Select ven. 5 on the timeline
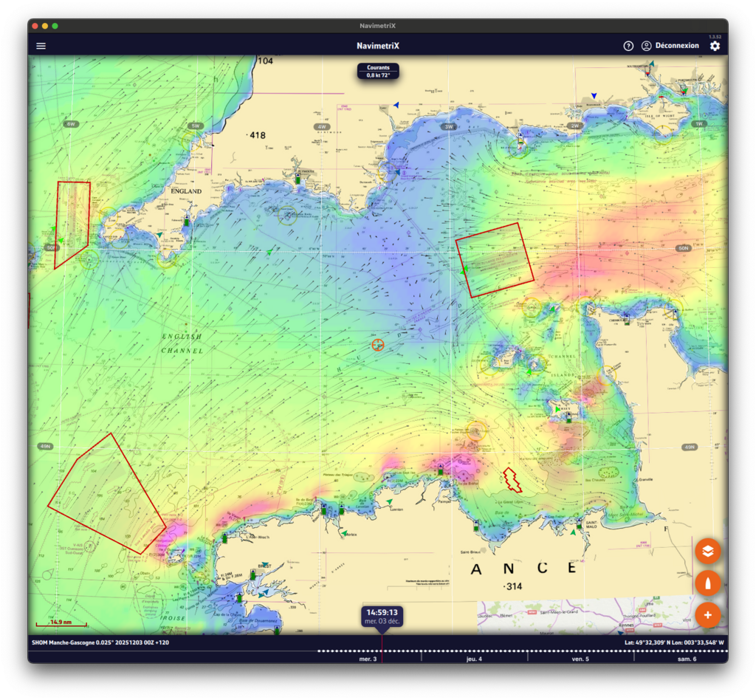The width and height of the screenshot is (756, 700). click(580, 658)
